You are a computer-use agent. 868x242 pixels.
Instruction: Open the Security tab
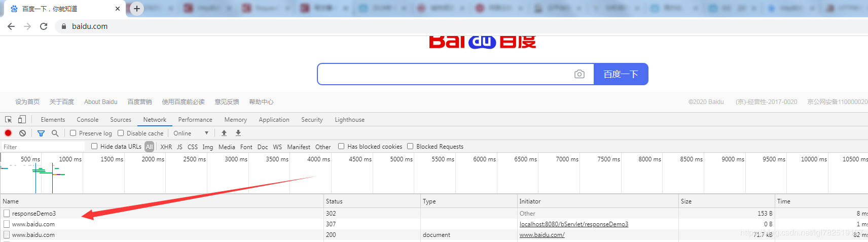click(x=312, y=120)
